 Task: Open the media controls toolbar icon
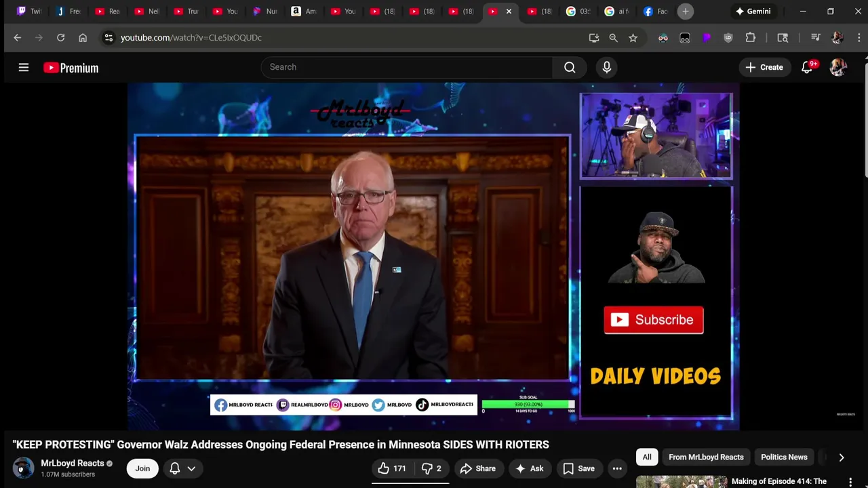[x=815, y=38]
